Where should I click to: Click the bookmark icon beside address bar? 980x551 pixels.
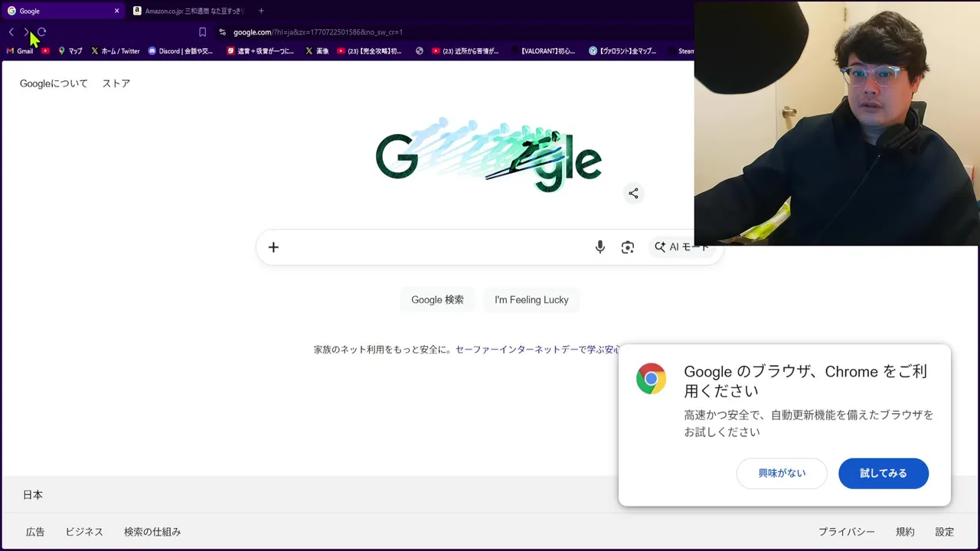pos(202,32)
